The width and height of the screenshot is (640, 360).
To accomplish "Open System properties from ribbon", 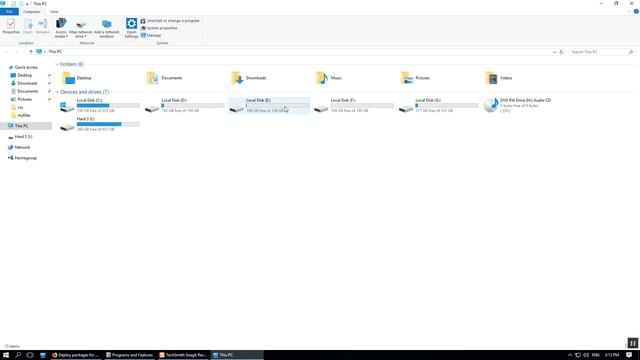I will coord(159,28).
